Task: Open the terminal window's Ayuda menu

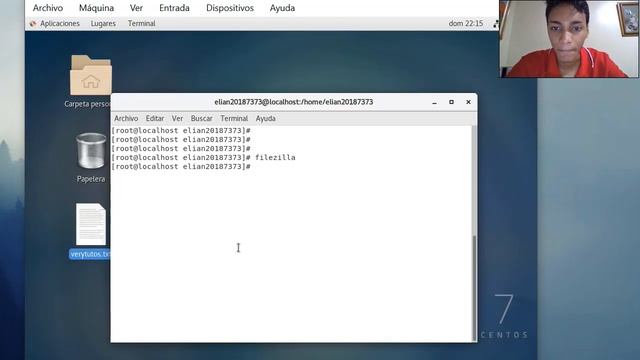Action: click(x=265, y=118)
